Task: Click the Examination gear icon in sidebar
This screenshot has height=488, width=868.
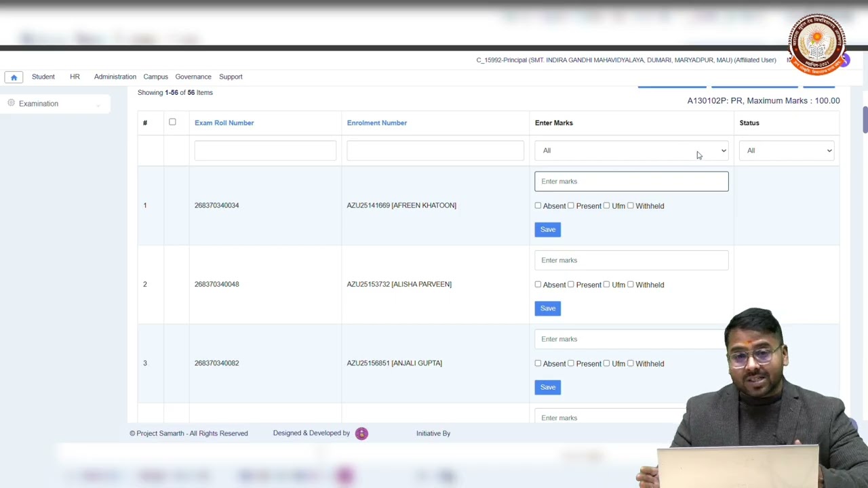Action: click(x=11, y=103)
